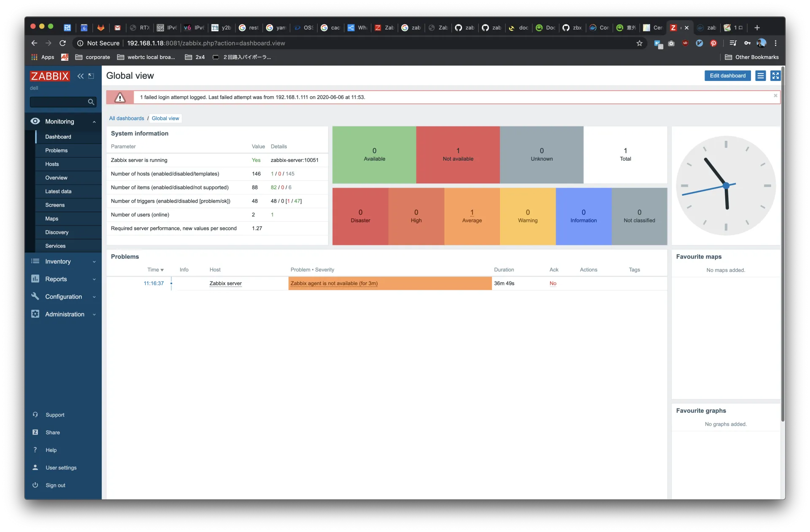Collapse sidebar with double-chevron icon
810x532 pixels.
(80, 76)
